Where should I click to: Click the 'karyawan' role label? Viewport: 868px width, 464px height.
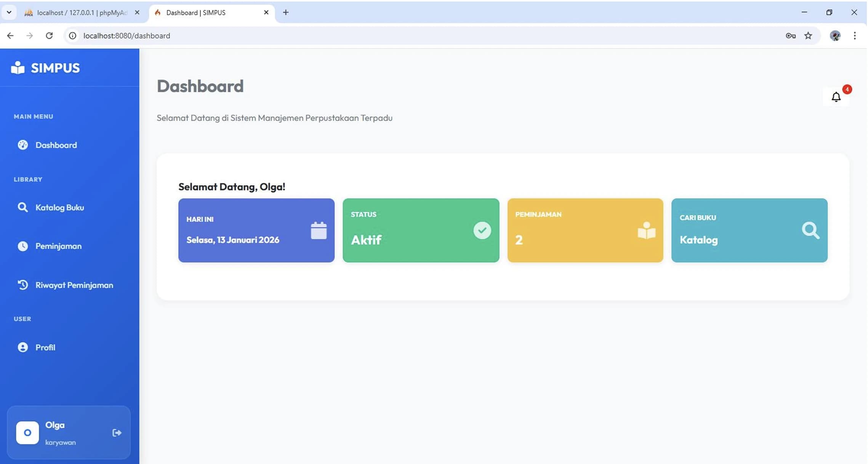61,442
